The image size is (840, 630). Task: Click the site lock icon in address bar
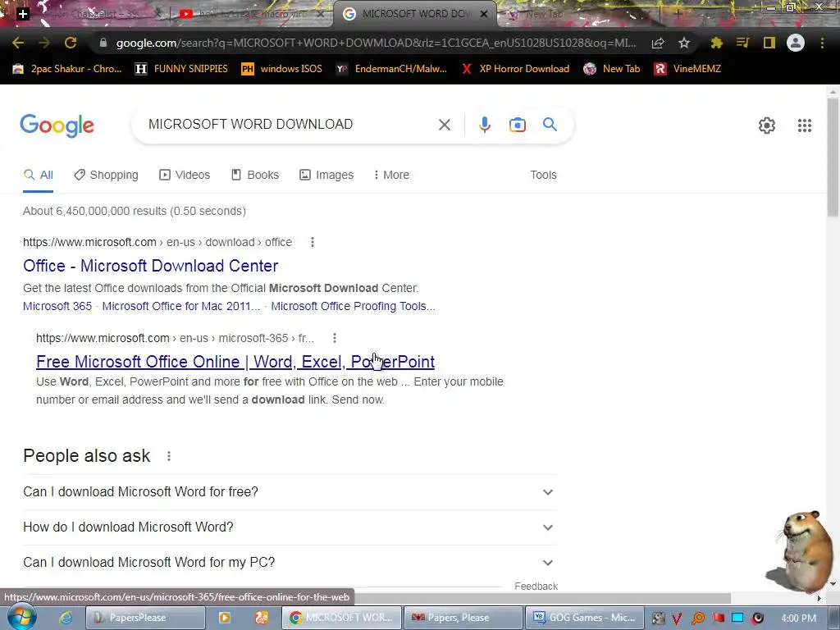coord(103,43)
